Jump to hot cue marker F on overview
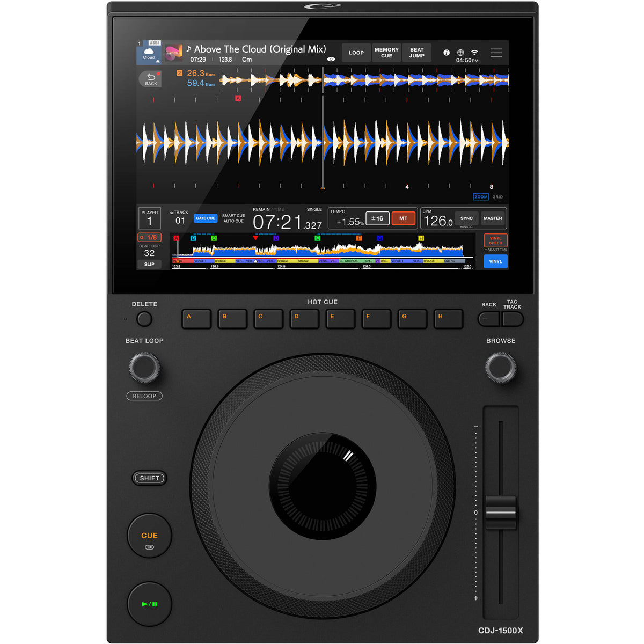644x644 pixels. pos(359,238)
